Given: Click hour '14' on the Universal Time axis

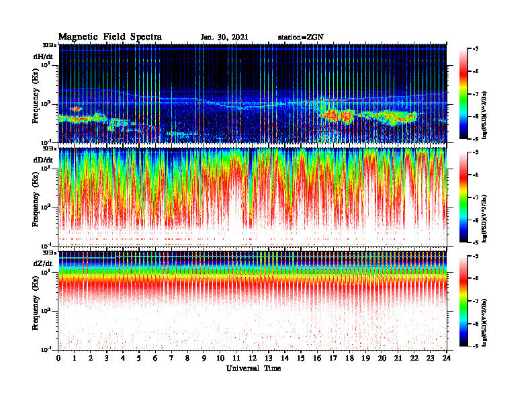Looking at the screenshot, I should [x=285, y=358].
